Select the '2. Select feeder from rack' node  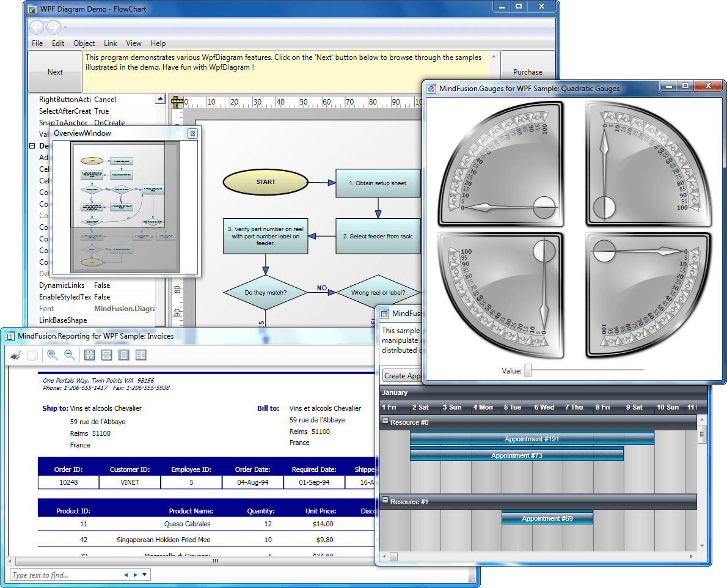(378, 236)
